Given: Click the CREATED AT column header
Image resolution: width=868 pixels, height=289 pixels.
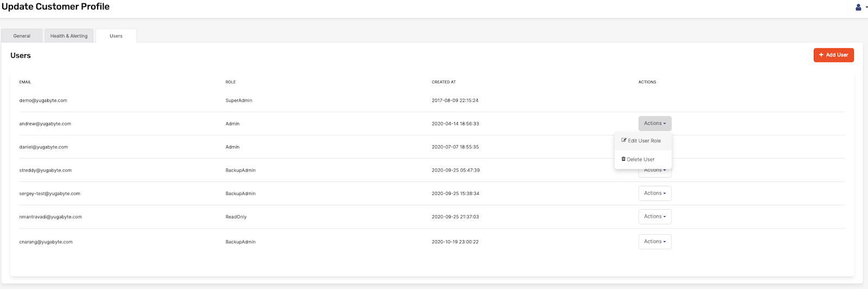Looking at the screenshot, I should click(x=444, y=82).
